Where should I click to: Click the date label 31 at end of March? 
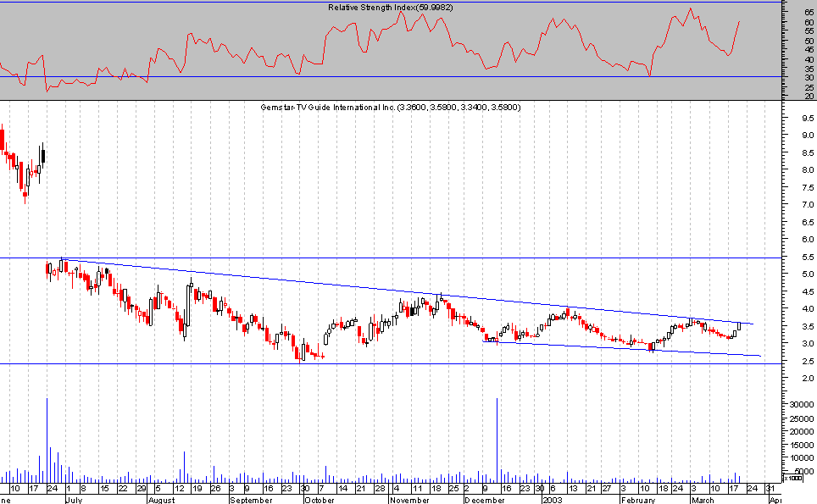click(x=770, y=489)
